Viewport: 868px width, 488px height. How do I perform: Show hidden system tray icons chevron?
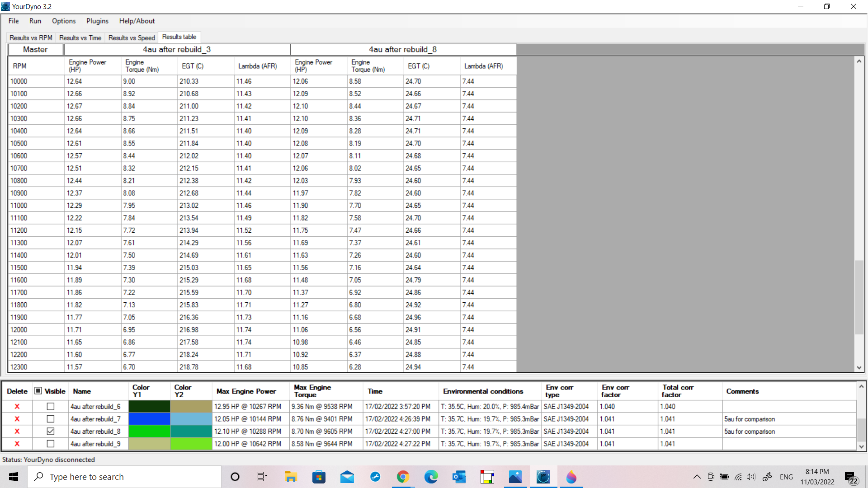click(x=697, y=477)
